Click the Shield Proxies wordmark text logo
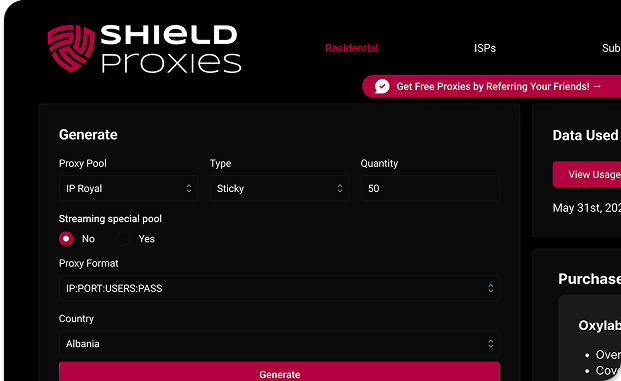Screen dimensions: 621x381 (171, 49)
